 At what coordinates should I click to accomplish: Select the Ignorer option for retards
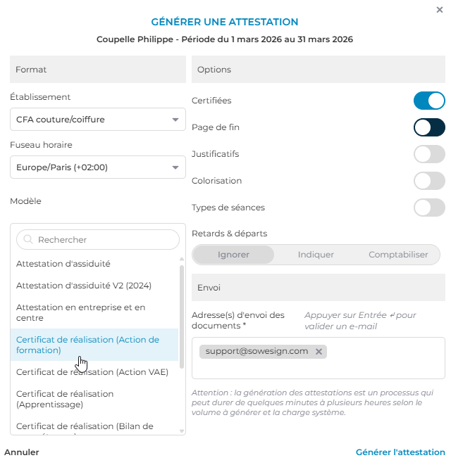(x=233, y=255)
